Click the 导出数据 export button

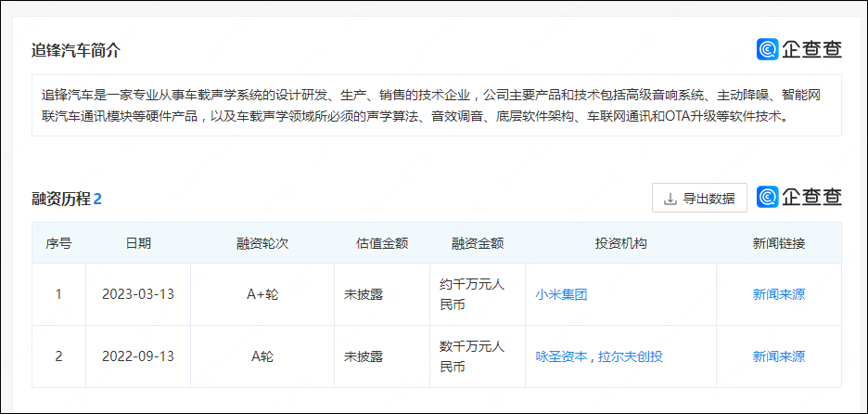699,198
